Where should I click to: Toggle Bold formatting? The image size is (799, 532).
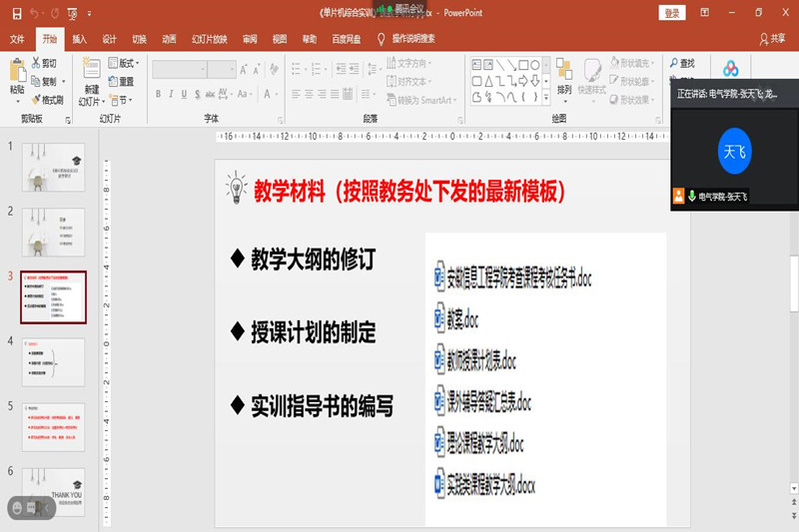159,94
